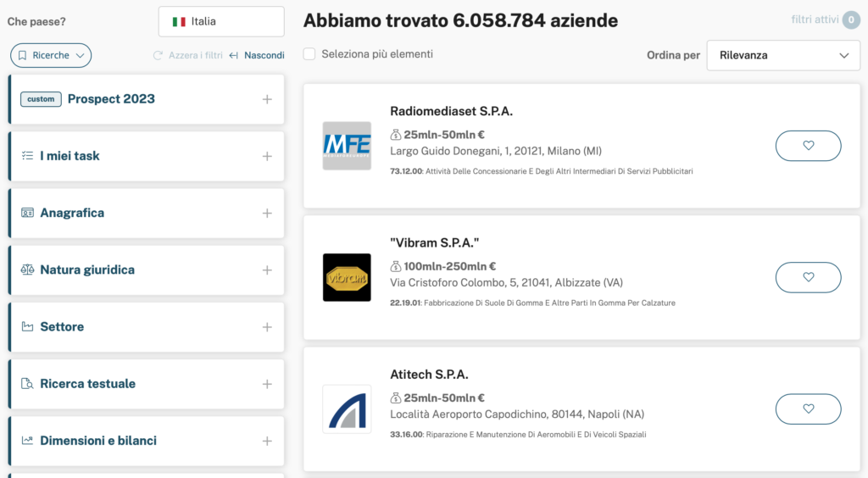Click the 33.16.00 activity code line
Image resolution: width=868 pixels, height=478 pixels.
pyautogui.click(x=518, y=435)
